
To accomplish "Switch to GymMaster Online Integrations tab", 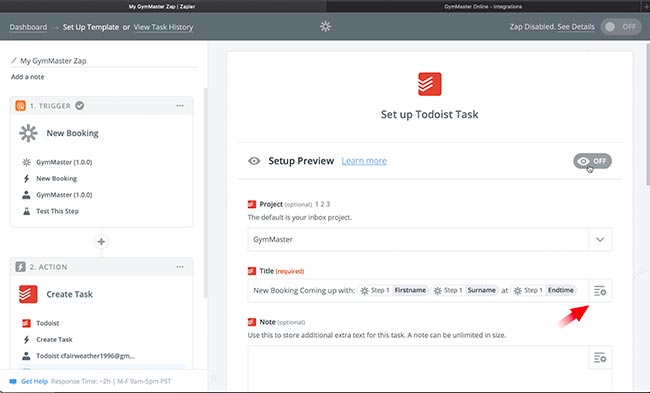I will point(483,6).
